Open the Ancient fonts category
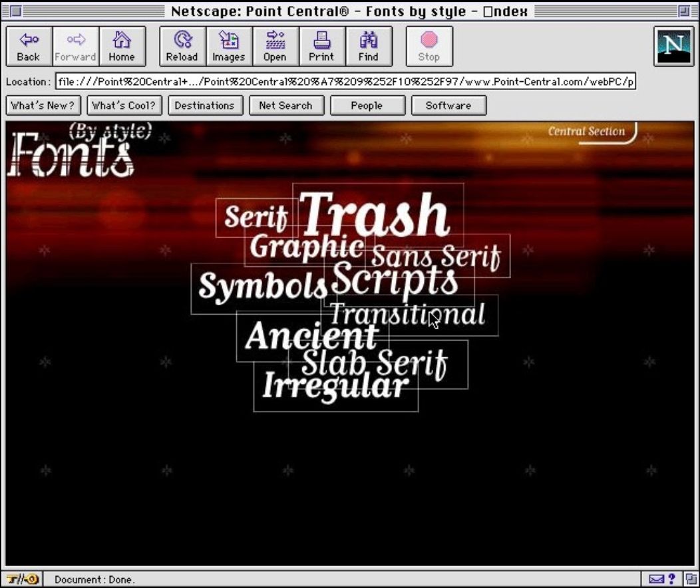700x588 pixels. (x=311, y=335)
